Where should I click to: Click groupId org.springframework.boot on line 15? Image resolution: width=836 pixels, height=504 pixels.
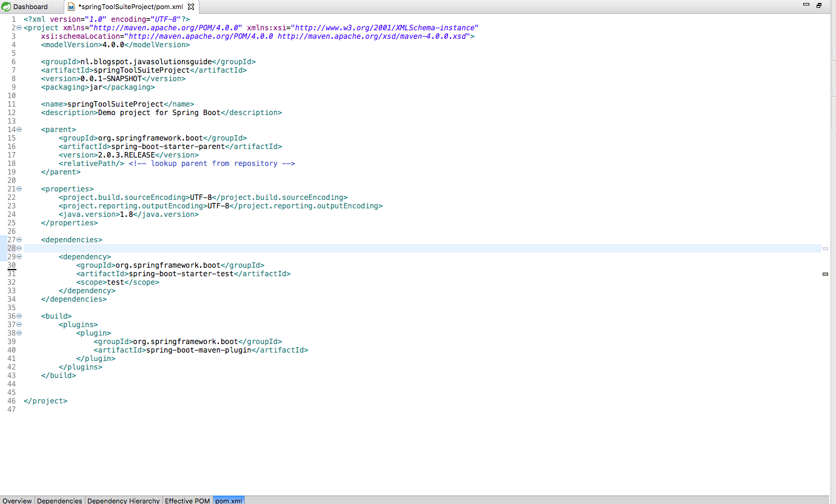pos(153,138)
